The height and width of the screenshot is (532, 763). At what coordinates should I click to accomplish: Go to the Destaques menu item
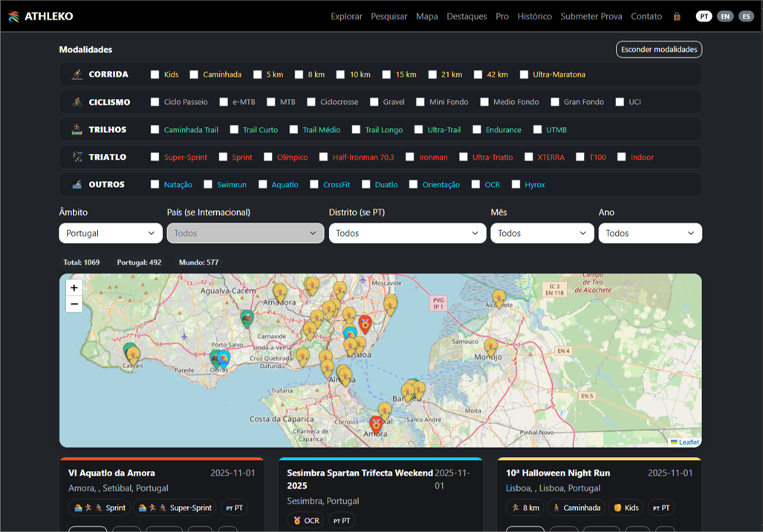tap(467, 16)
